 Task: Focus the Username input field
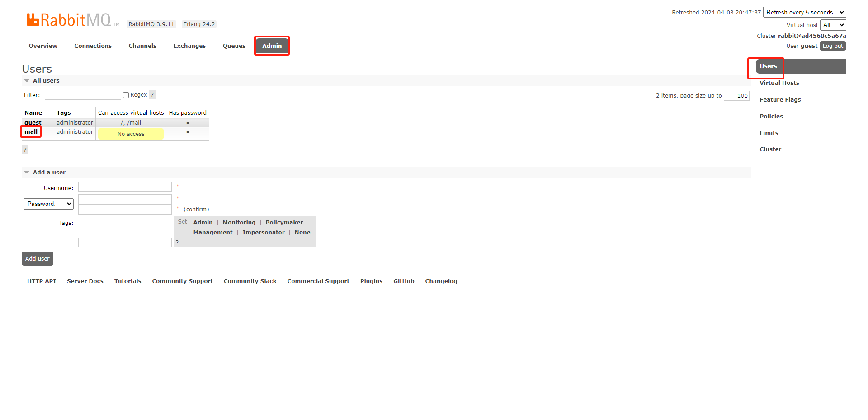[x=125, y=187]
